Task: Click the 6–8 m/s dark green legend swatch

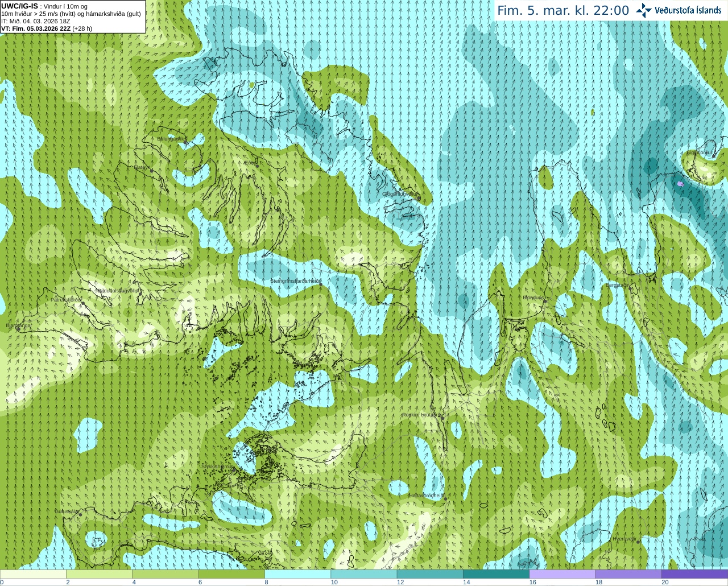Action: tap(231, 573)
